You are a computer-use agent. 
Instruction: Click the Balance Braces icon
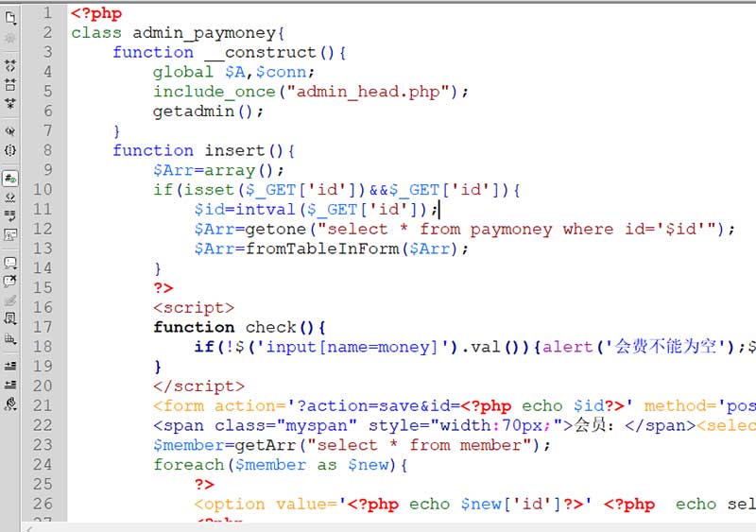coord(10,150)
